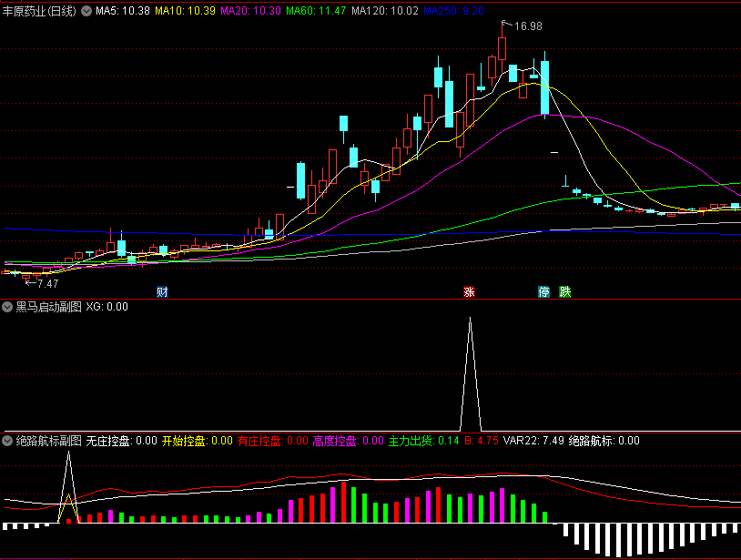741x560 pixels.
Task: Click the 7.47 low price label
Action: [x=47, y=283]
